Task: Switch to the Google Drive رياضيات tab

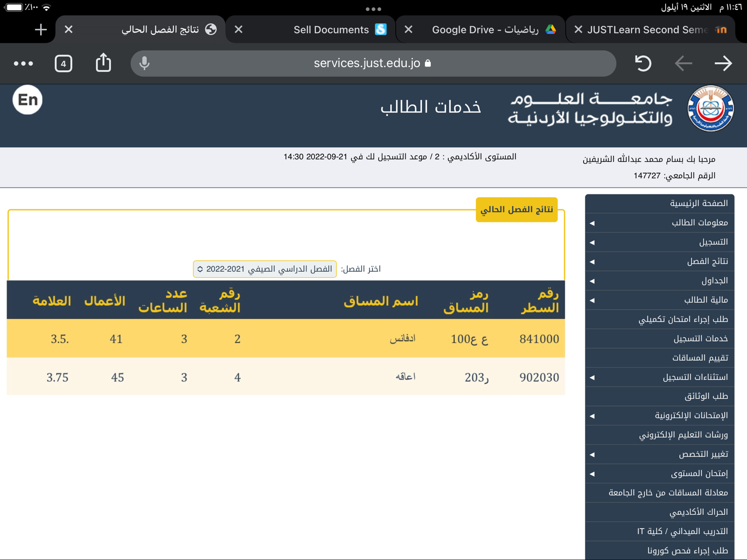Action: (x=486, y=30)
